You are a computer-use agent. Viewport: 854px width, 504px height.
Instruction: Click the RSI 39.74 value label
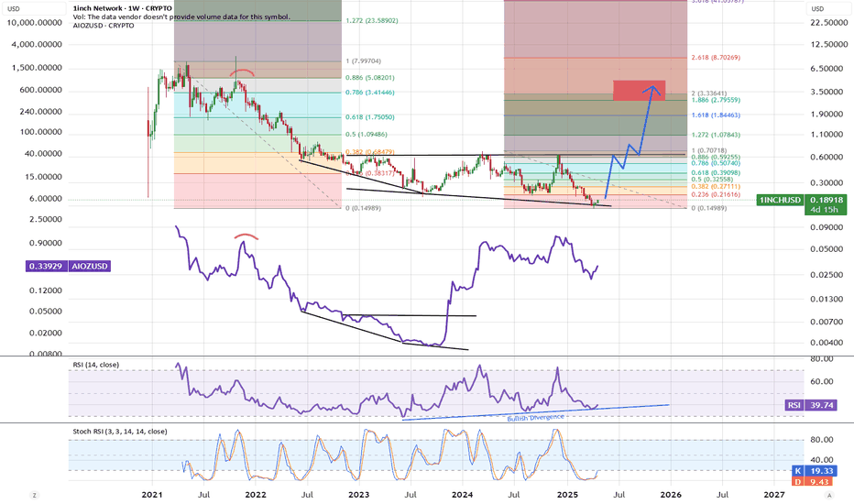pyautogui.click(x=811, y=405)
